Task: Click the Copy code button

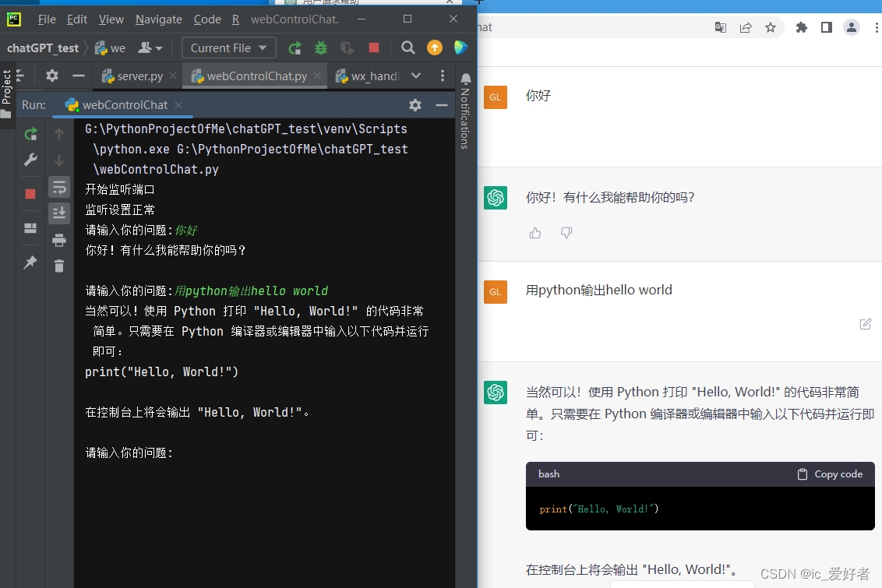Action: tap(831, 474)
